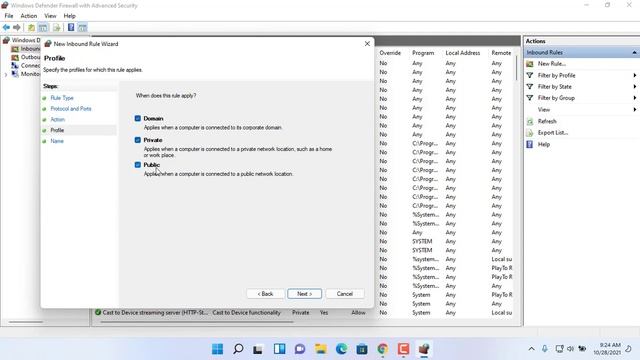The height and width of the screenshot is (360, 640).
Task: Click the Firewall app icon on the taskbar
Action: coord(424,349)
